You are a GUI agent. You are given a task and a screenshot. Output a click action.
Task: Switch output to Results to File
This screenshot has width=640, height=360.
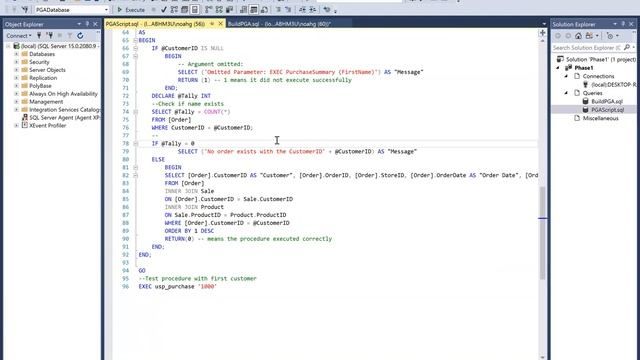pyautogui.click(x=264, y=9)
